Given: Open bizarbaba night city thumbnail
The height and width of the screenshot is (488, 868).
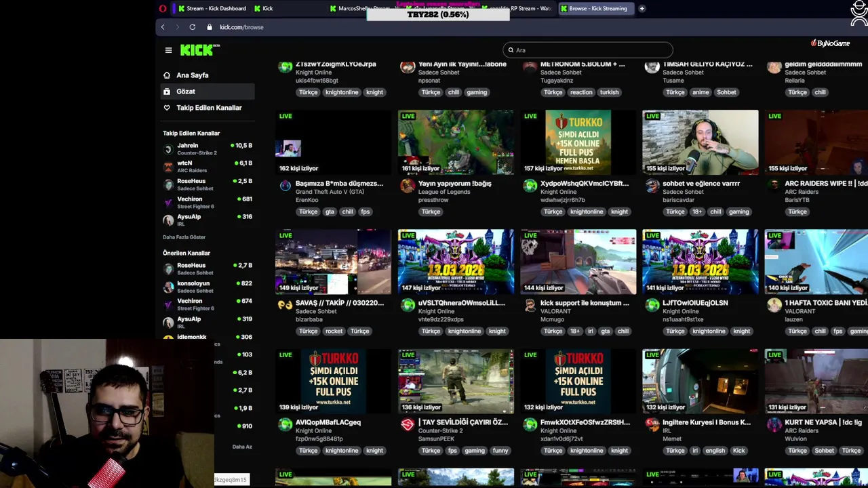Looking at the screenshot, I should tap(333, 262).
